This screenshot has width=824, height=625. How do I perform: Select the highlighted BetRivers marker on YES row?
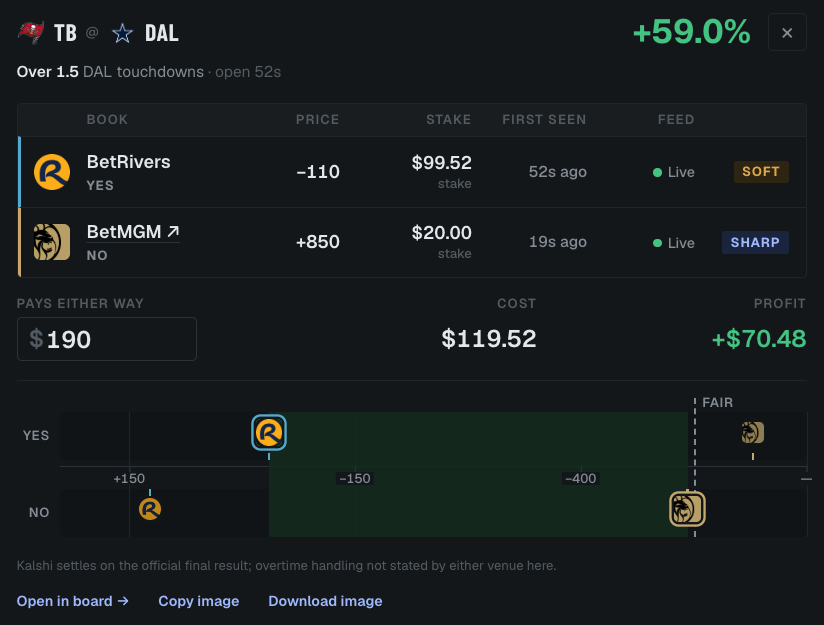[269, 433]
